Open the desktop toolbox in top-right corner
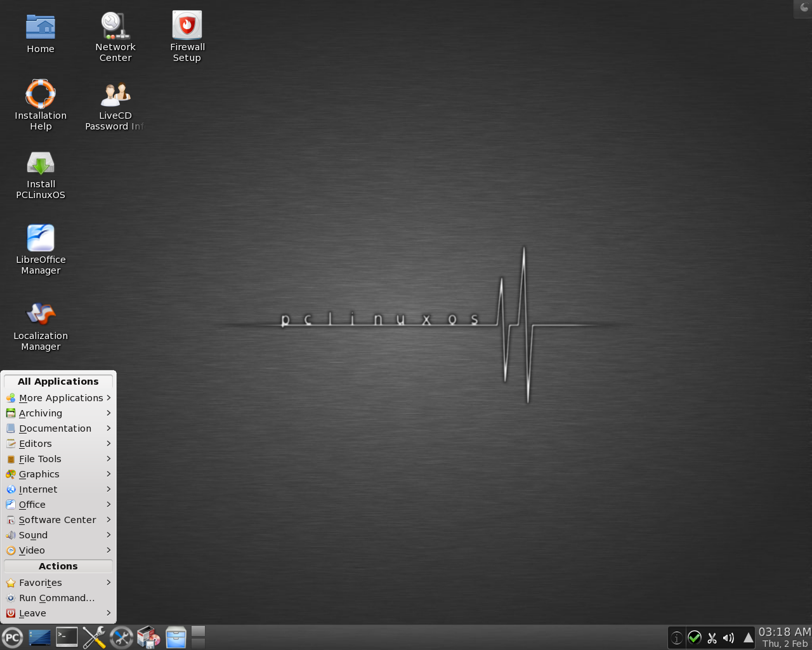Screen dimensions: 812x650 (x=804, y=8)
